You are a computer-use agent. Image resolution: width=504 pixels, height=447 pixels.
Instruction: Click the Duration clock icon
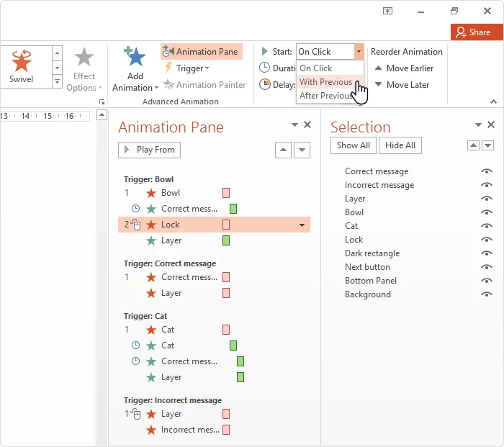point(264,68)
